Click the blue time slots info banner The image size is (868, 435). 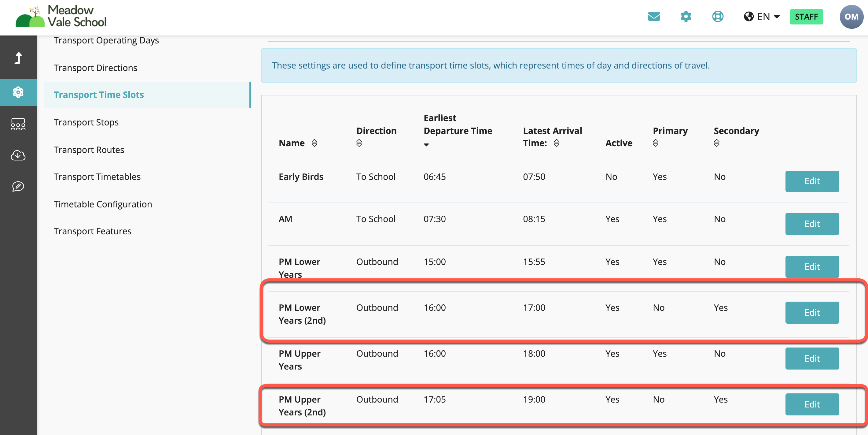tap(558, 65)
